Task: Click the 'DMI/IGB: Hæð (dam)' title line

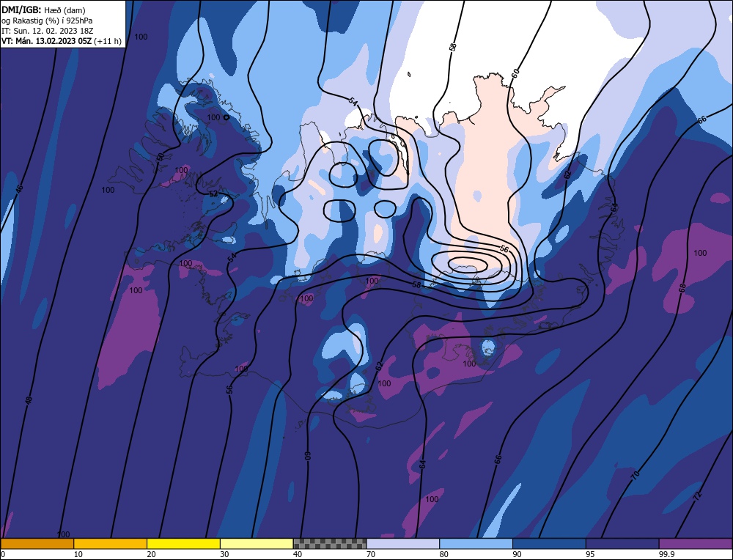Action: pos(43,10)
